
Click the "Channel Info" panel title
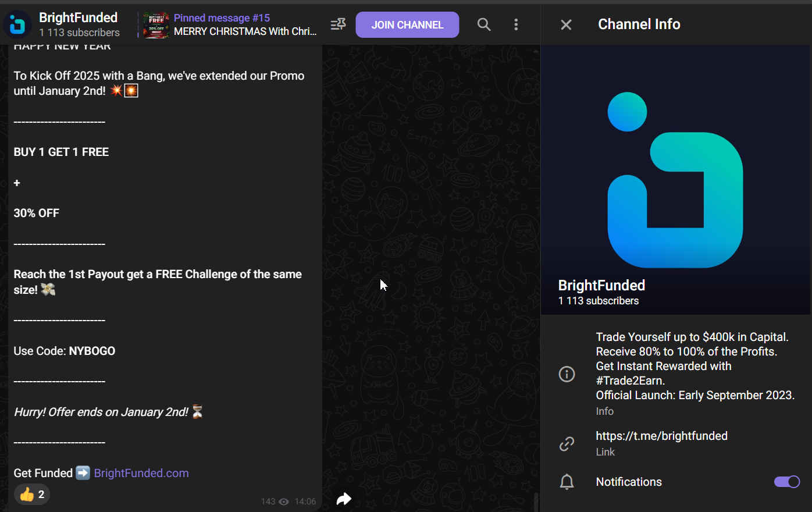639,24
